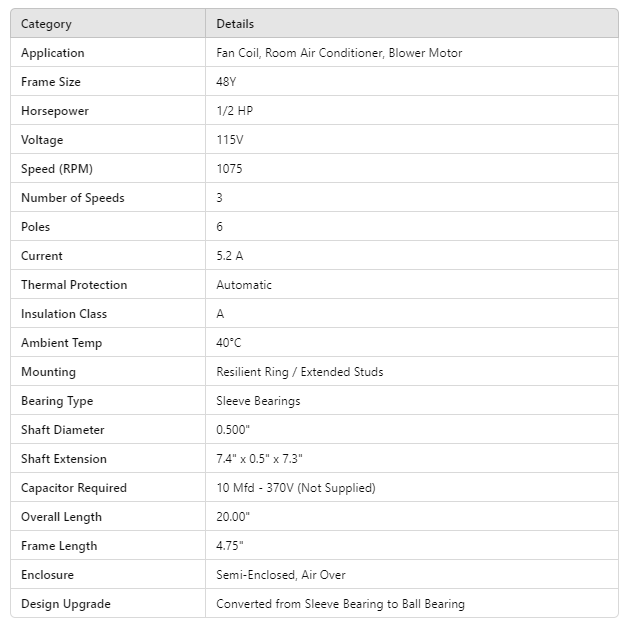Click the Resilient Ring / Extended Studs text

coord(300,372)
